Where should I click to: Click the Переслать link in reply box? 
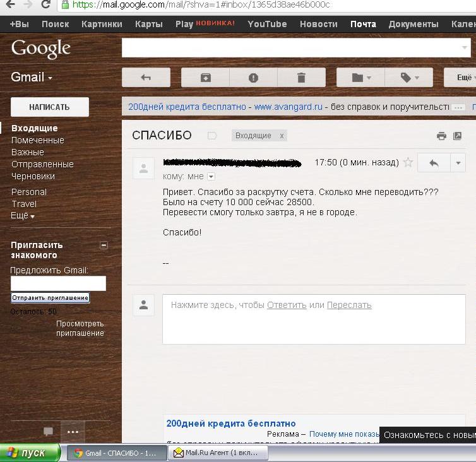[x=349, y=305]
